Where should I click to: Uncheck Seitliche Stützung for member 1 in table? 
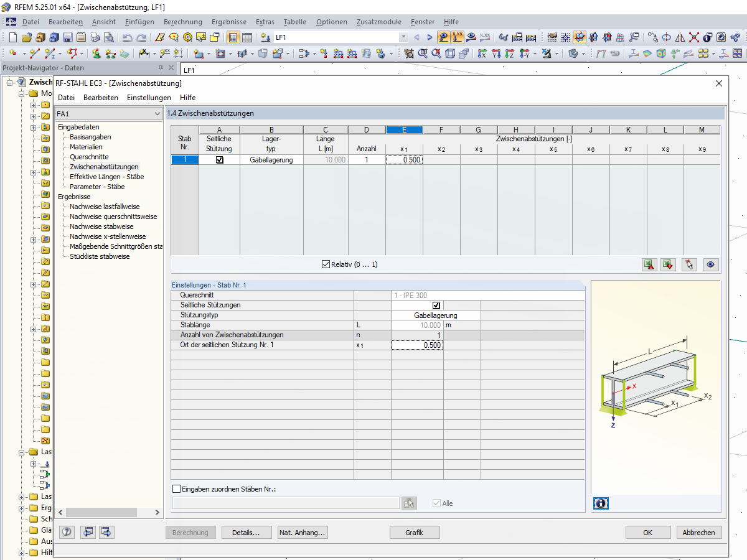tap(219, 160)
